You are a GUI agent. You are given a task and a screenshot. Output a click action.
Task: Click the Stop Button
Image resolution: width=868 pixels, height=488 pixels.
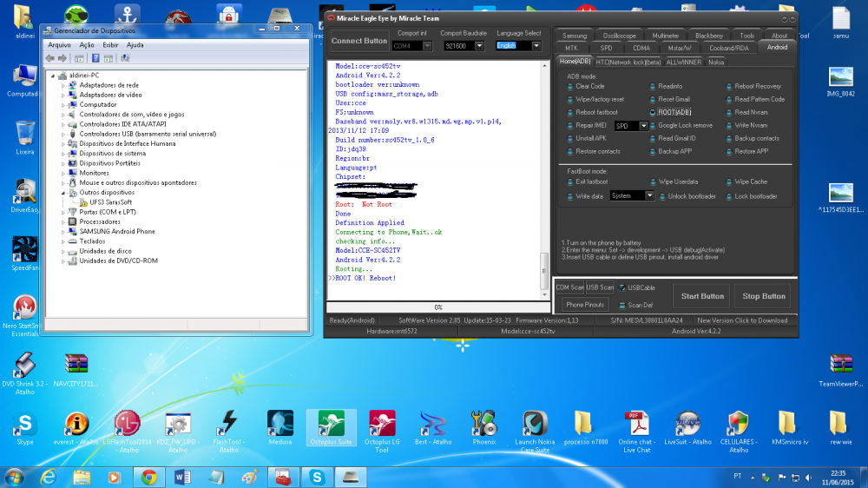763,296
